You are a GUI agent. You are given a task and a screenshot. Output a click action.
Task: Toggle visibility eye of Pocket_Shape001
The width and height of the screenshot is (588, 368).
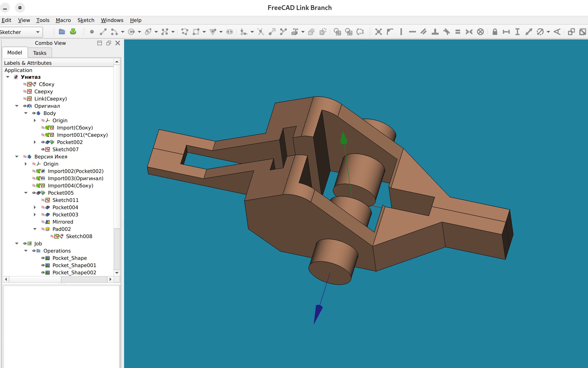point(43,265)
